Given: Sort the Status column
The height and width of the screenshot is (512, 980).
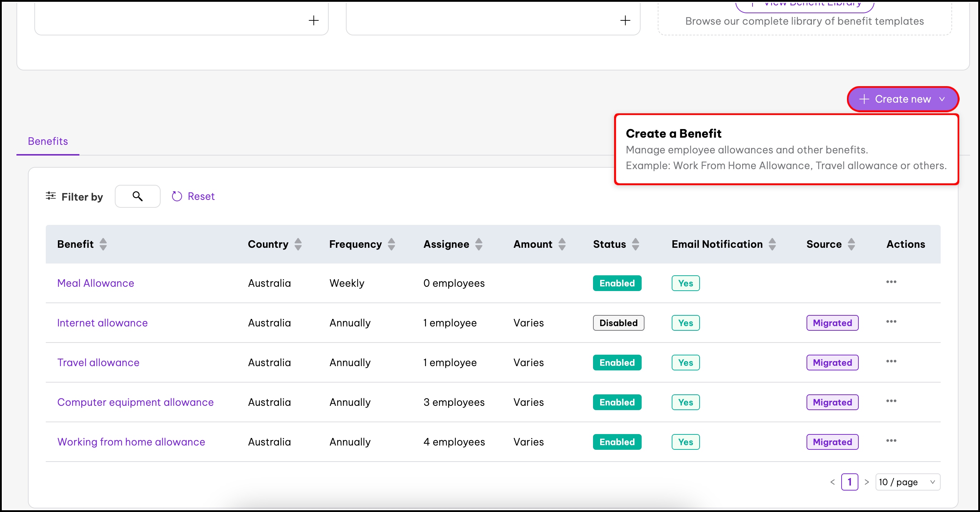Looking at the screenshot, I should click(635, 244).
